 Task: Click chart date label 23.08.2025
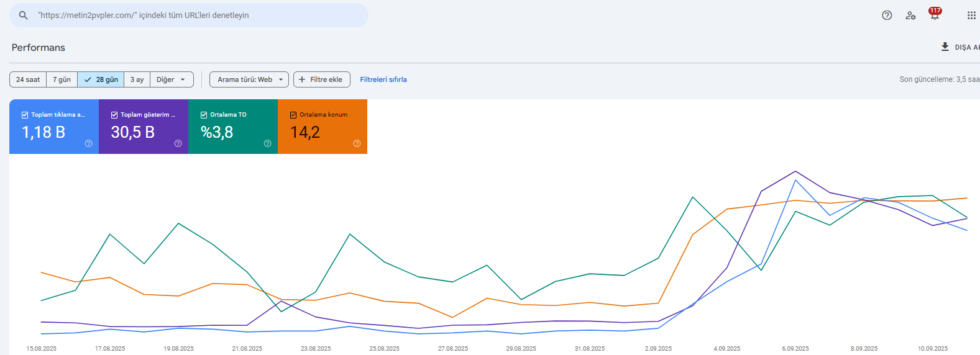pyautogui.click(x=316, y=349)
